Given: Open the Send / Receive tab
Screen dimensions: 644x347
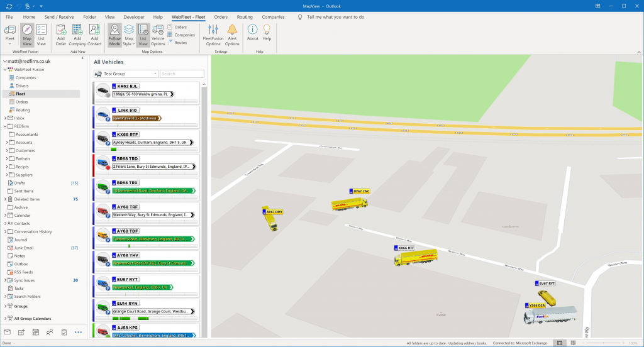Looking at the screenshot, I should [58, 17].
